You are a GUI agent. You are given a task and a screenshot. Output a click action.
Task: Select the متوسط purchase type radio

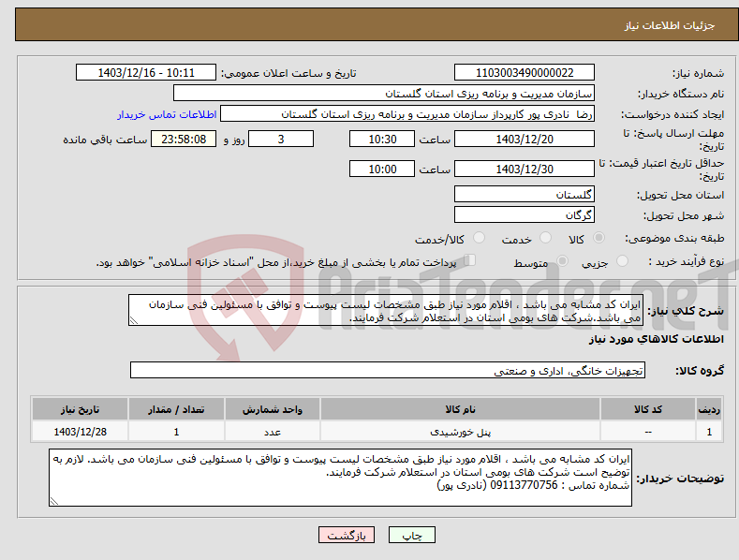[x=562, y=260]
